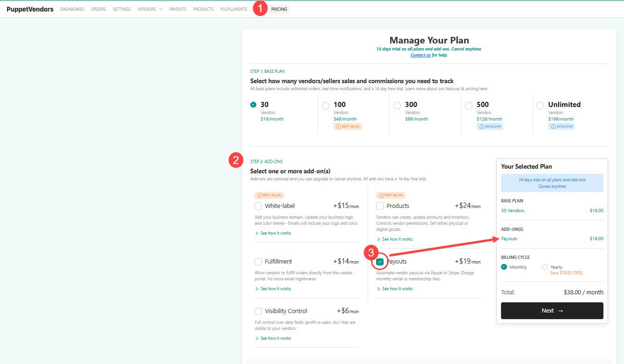Open the PuppetVendors logo home link
Image resolution: width=624 pixels, height=364 pixels.
pyautogui.click(x=30, y=9)
